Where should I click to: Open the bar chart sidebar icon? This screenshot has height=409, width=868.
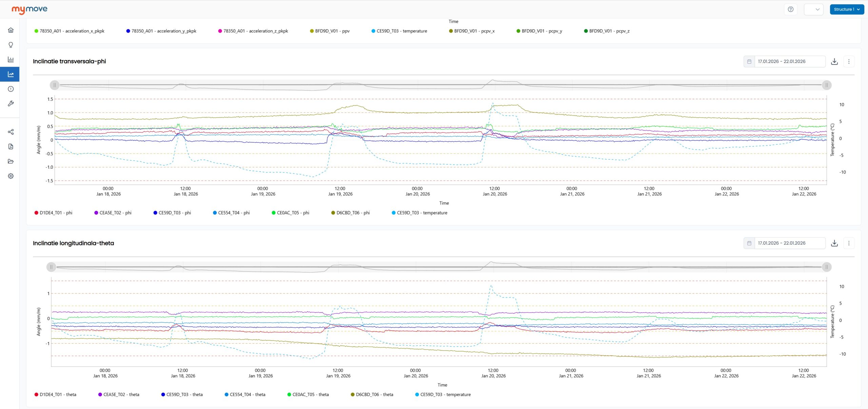tap(11, 60)
